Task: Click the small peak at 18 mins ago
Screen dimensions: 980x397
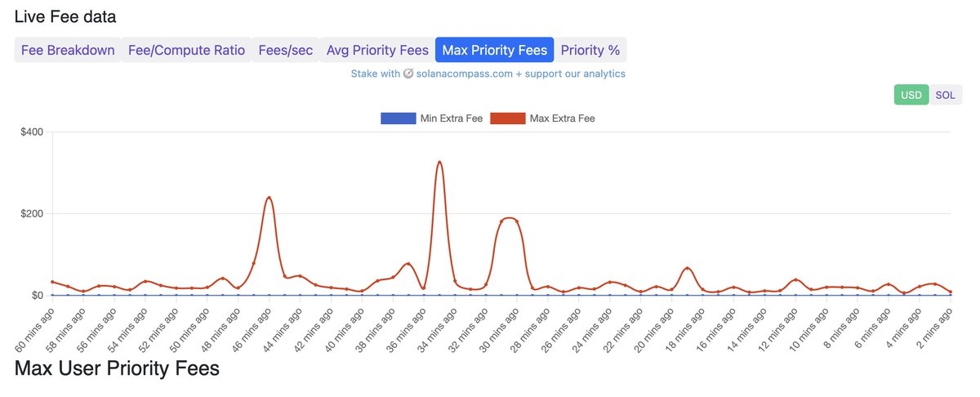Action: point(688,268)
